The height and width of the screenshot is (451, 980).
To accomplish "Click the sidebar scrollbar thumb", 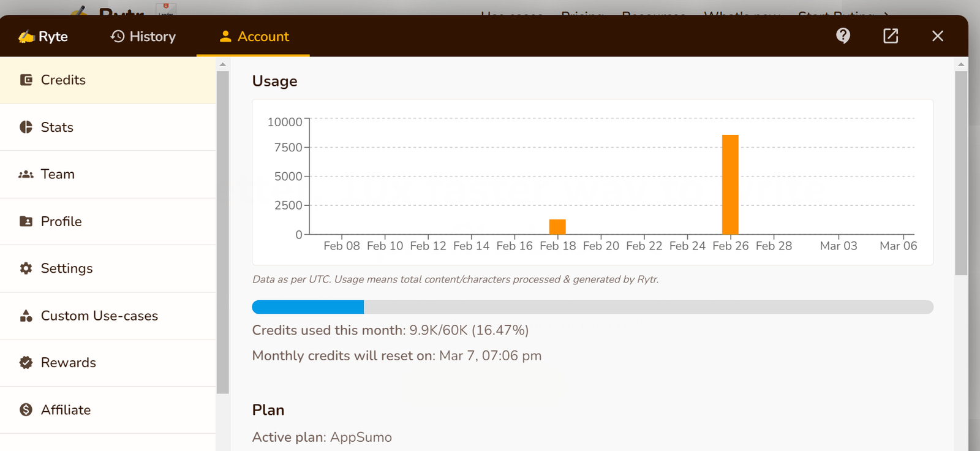I will (222, 232).
